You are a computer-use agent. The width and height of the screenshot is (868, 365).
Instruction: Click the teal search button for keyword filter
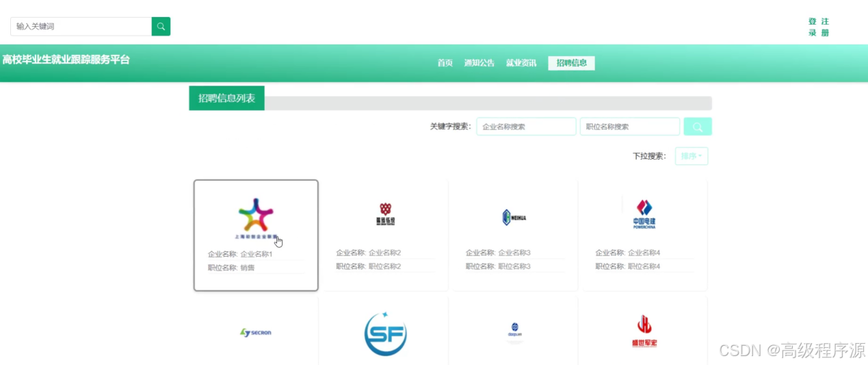[x=698, y=127]
